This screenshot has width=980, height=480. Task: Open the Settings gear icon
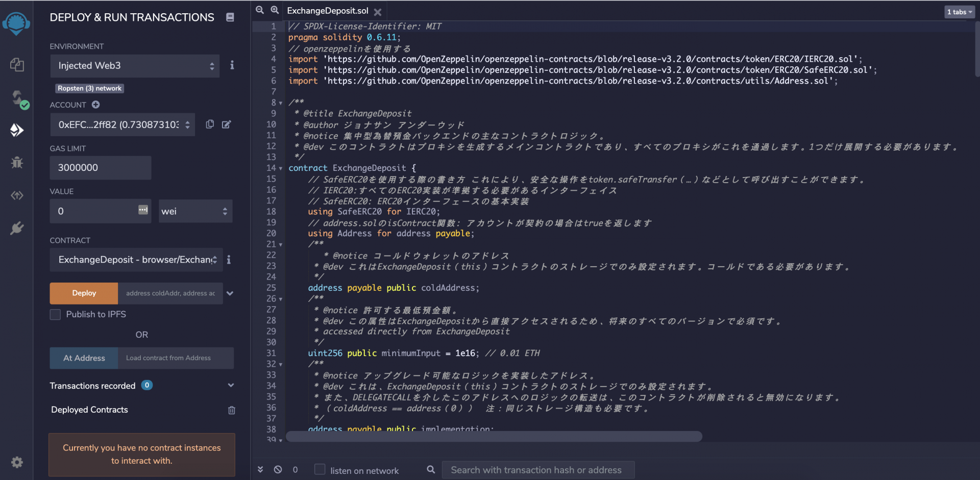[17, 462]
